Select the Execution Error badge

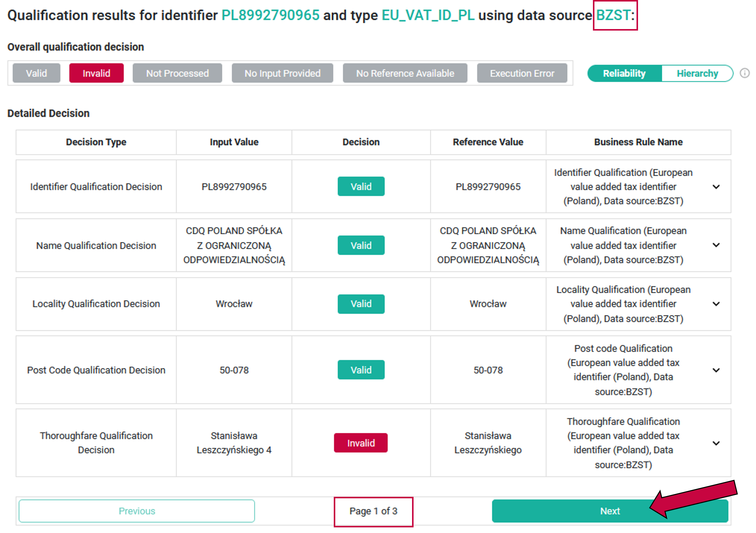click(522, 73)
